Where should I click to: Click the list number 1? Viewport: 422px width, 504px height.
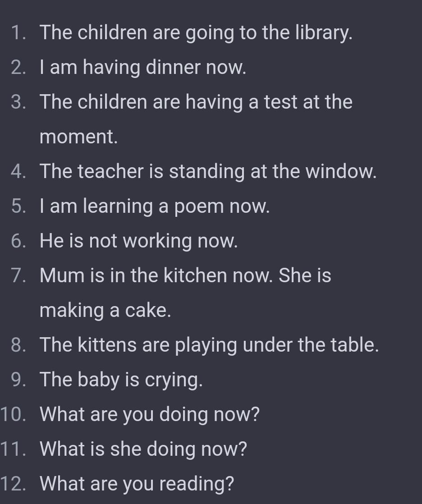pyautogui.click(x=18, y=33)
